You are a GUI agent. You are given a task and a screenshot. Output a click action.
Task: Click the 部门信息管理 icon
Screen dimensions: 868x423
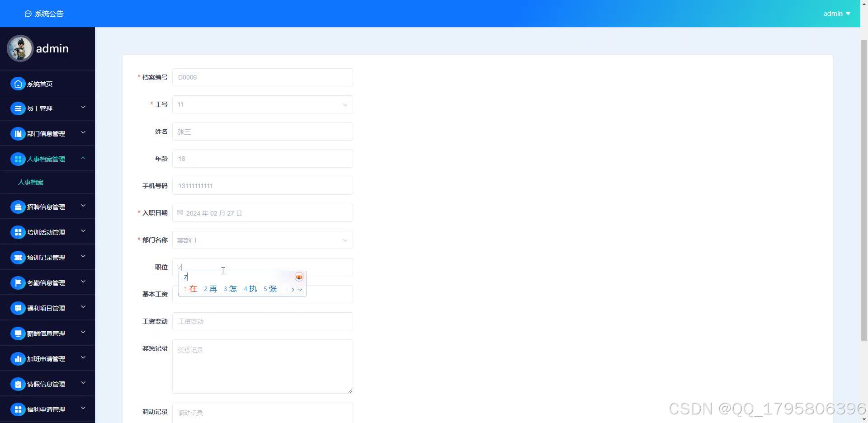click(x=18, y=134)
